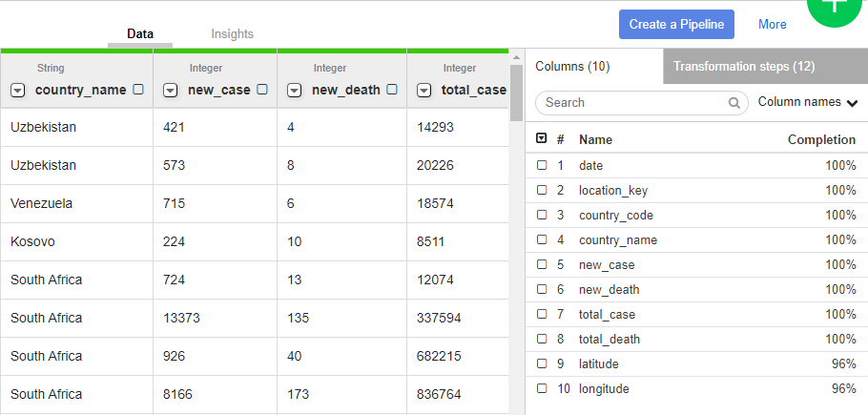Select total_death in the columns list
The image size is (868, 415).
610,339
